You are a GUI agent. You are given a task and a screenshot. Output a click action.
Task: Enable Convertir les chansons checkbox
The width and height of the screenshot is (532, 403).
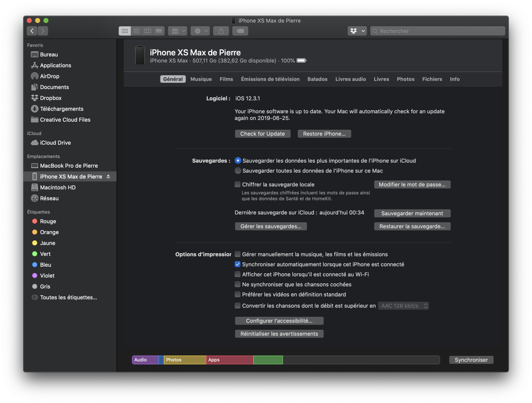pos(237,306)
